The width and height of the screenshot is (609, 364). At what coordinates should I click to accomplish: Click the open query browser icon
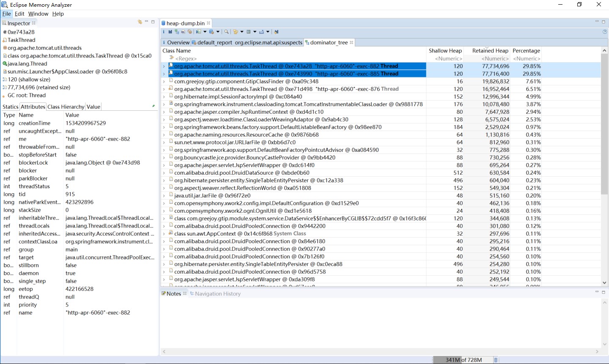tap(211, 32)
